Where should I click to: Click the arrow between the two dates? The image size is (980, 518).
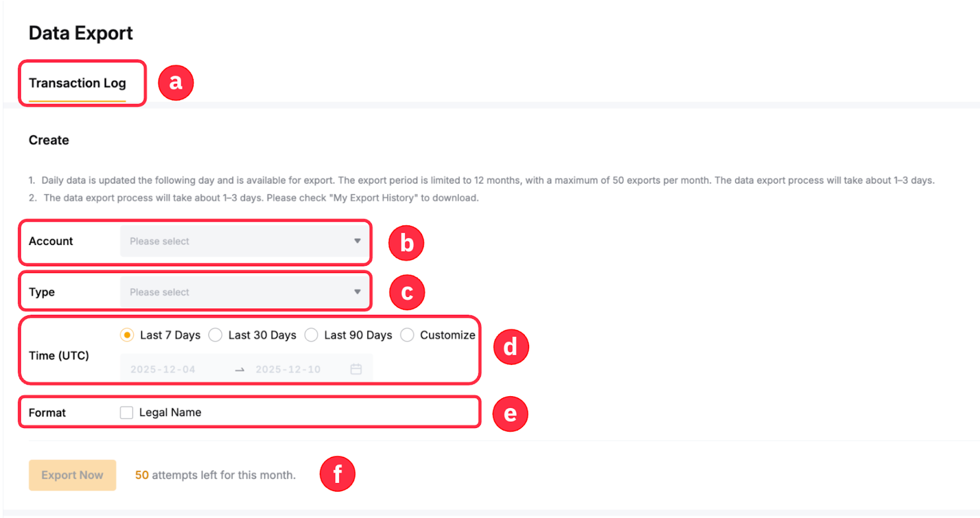(239, 370)
